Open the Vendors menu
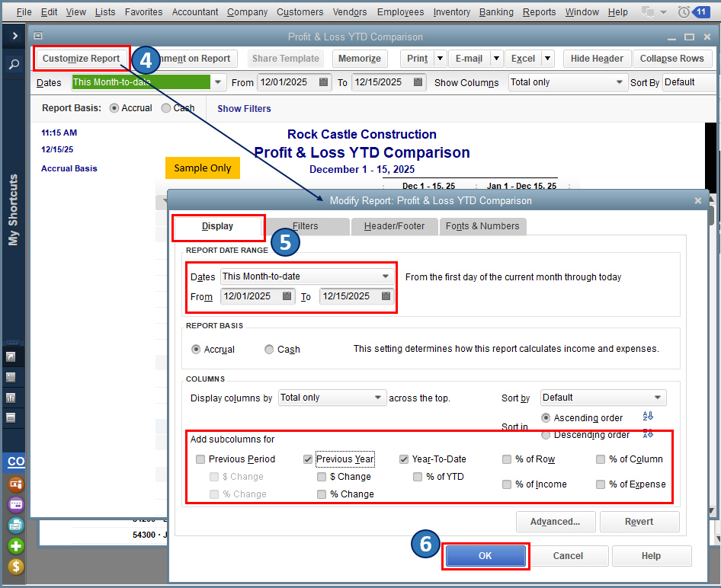This screenshot has width=721, height=588. 350,12
